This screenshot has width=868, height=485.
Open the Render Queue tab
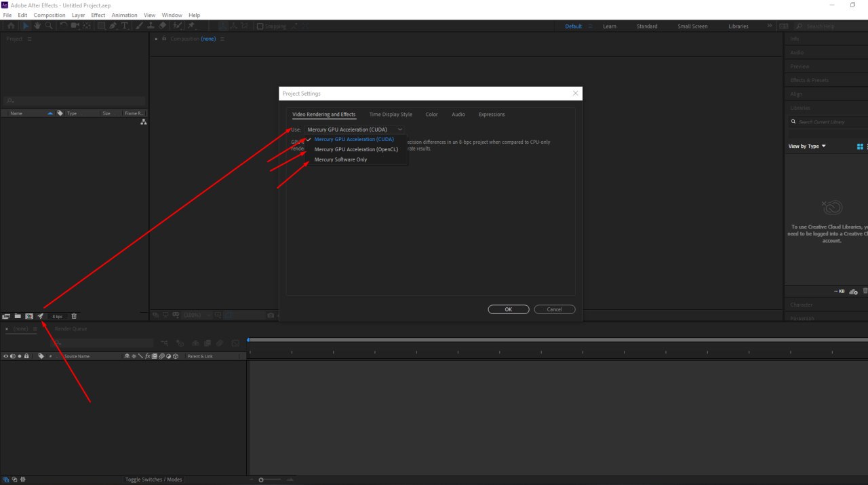coord(71,329)
